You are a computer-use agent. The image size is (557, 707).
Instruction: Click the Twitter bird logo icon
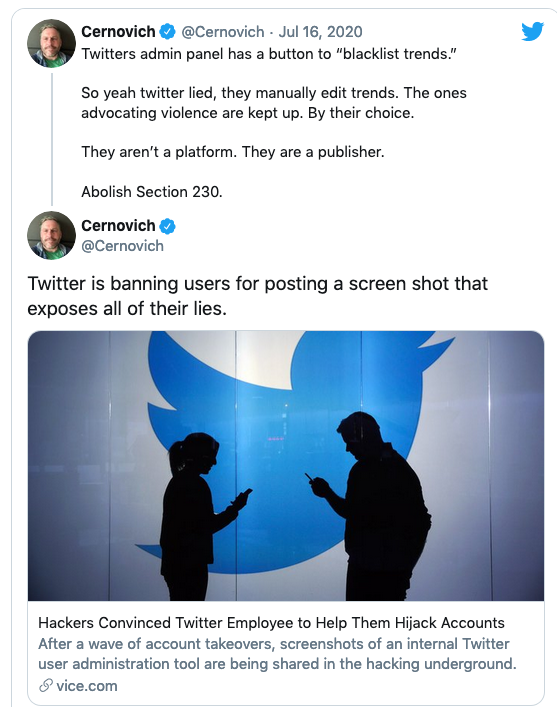coord(533,32)
